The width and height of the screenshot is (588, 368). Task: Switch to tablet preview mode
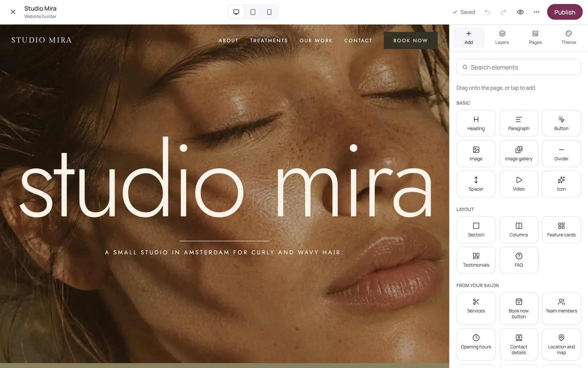[x=253, y=12]
